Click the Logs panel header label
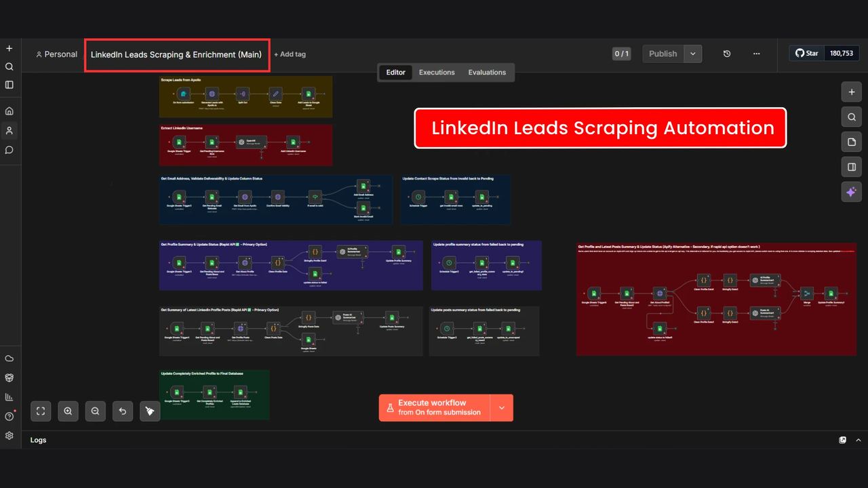Viewport: 868px width, 488px height. [x=39, y=440]
